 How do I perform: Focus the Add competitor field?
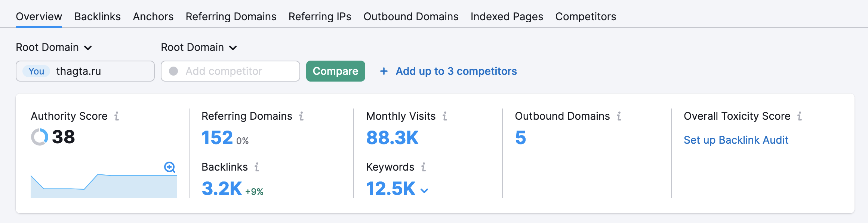coord(230,71)
